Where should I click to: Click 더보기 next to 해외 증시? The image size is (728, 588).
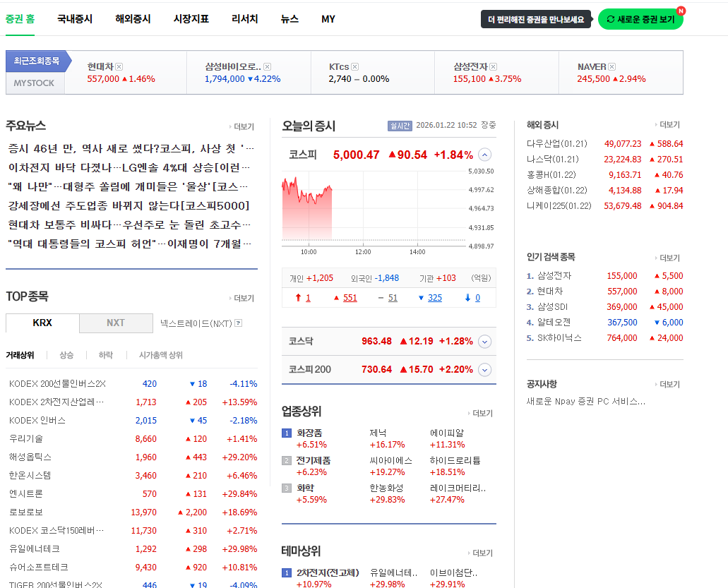pyautogui.click(x=668, y=125)
